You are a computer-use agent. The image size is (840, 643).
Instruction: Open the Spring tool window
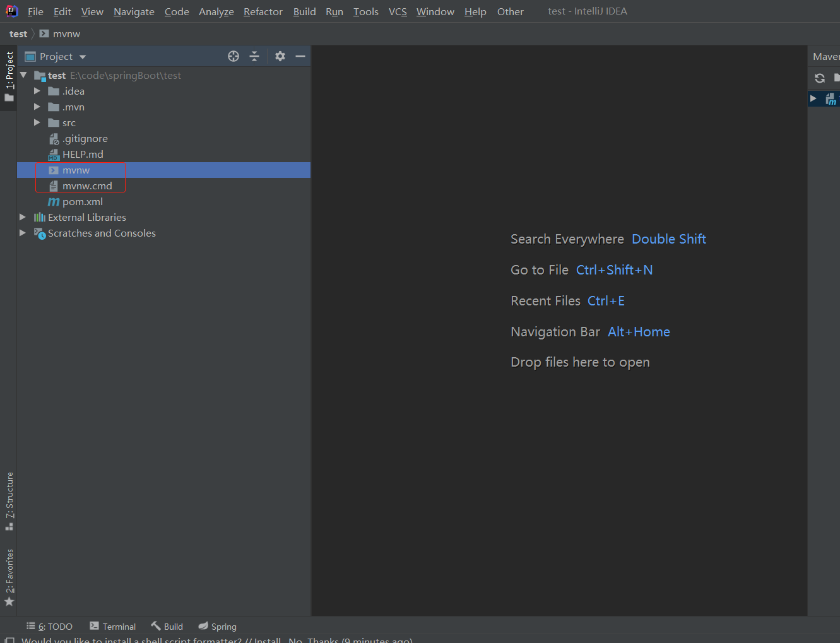[217, 626]
